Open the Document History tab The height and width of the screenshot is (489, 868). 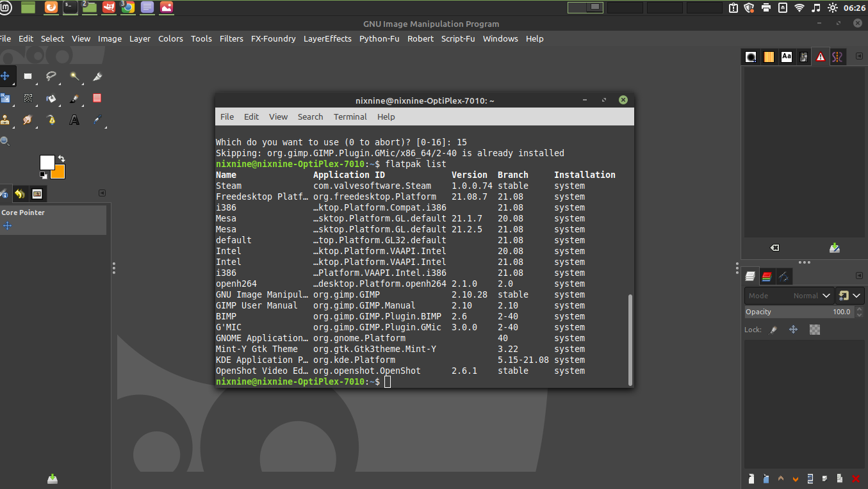803,57
